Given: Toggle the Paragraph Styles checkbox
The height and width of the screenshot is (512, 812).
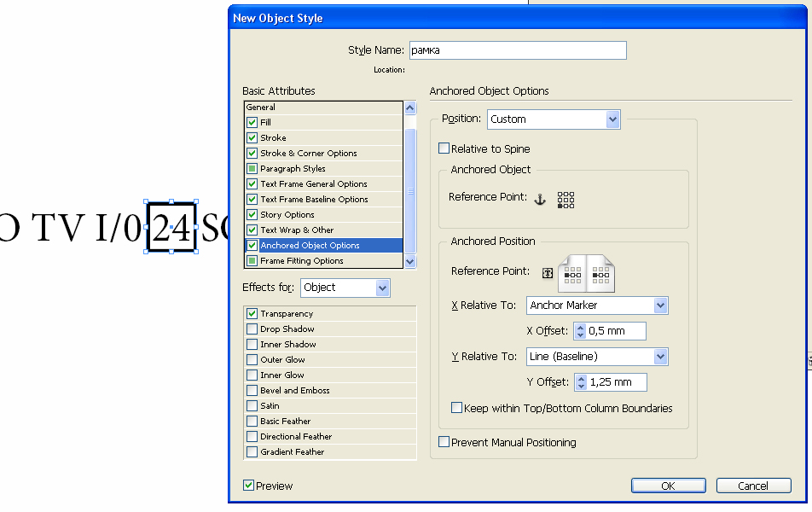Looking at the screenshot, I should (x=252, y=168).
